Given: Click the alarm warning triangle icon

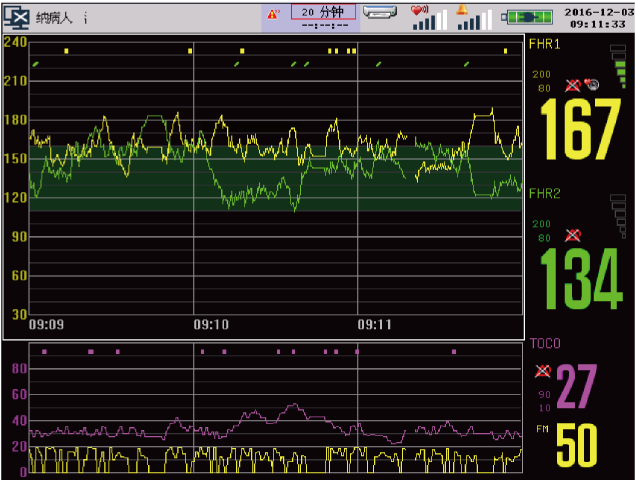Looking at the screenshot, I should click(x=275, y=14).
